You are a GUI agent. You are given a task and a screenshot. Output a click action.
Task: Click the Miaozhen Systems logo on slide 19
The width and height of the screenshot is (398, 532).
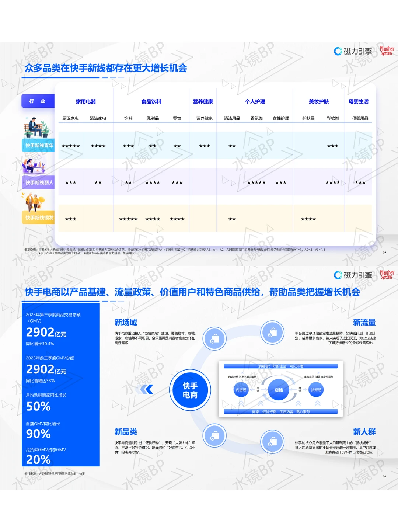point(387,51)
